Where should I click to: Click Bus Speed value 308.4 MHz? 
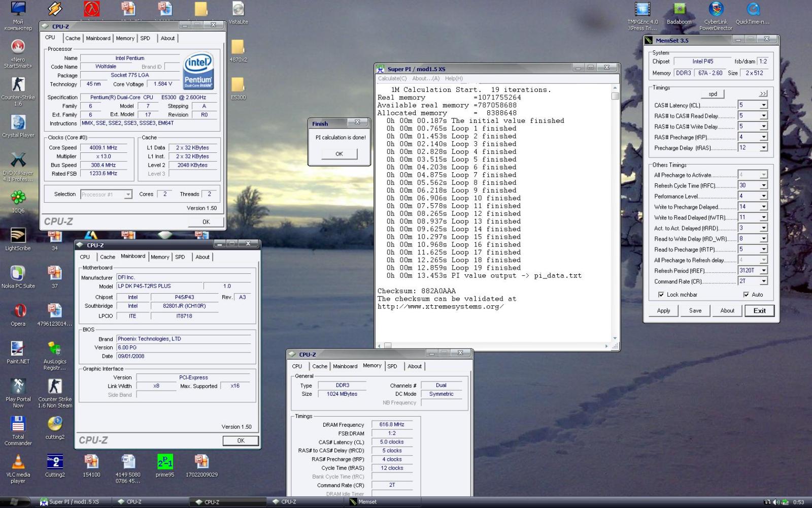[x=103, y=165]
